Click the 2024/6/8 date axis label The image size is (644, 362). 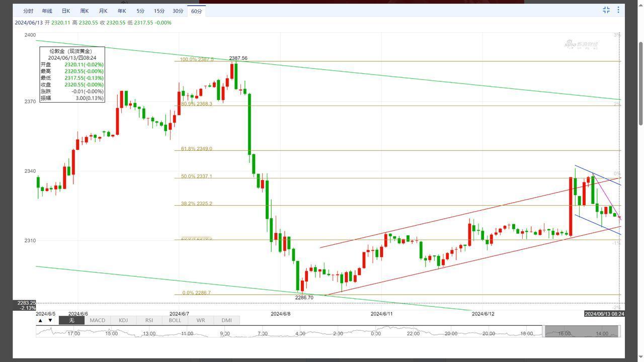281,314
